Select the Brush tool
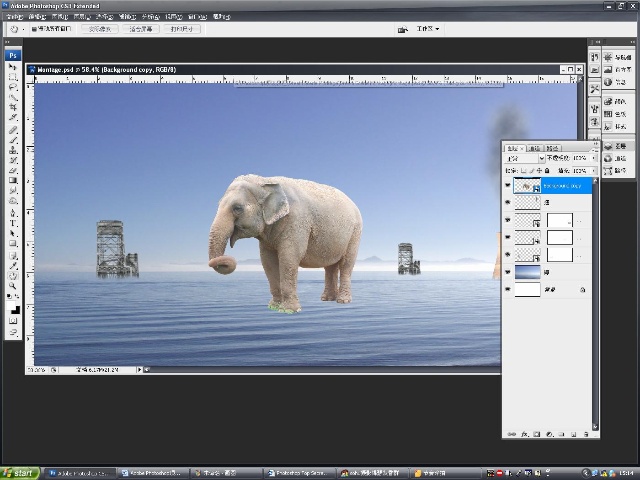This screenshot has width=640, height=480. [x=13, y=140]
